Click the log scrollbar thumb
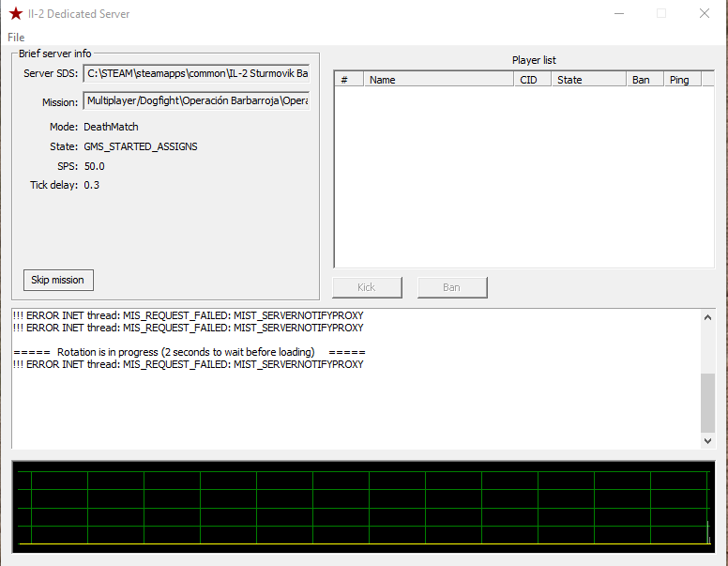Viewport: 728px width, 566px height. click(707, 403)
